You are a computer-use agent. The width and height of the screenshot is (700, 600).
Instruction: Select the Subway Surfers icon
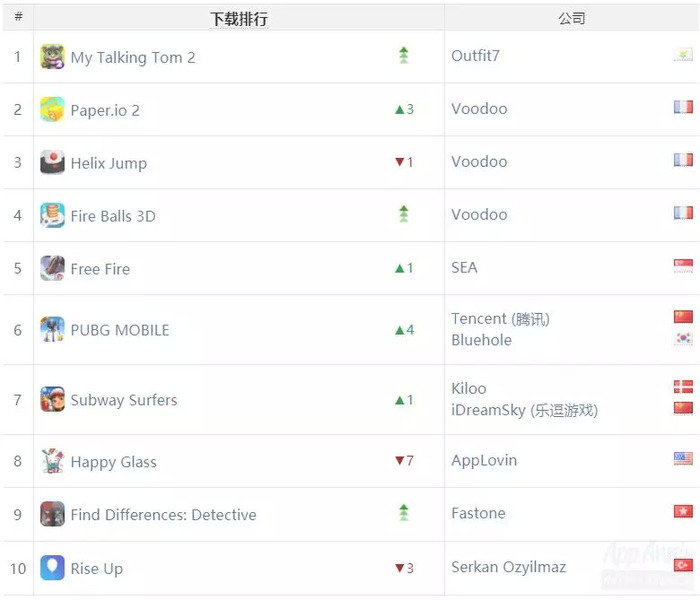point(52,399)
